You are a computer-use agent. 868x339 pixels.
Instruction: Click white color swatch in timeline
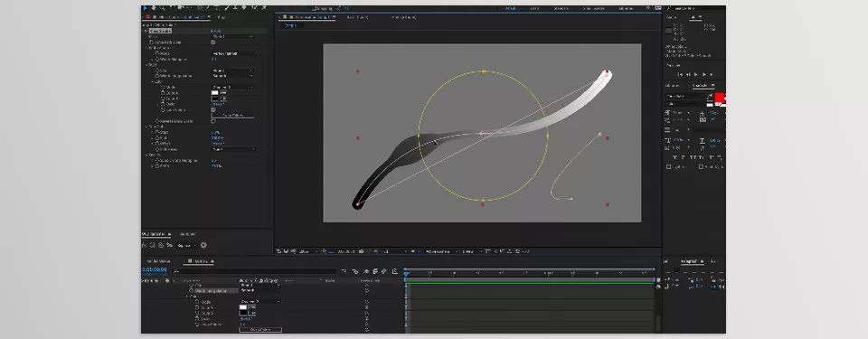[243, 307]
